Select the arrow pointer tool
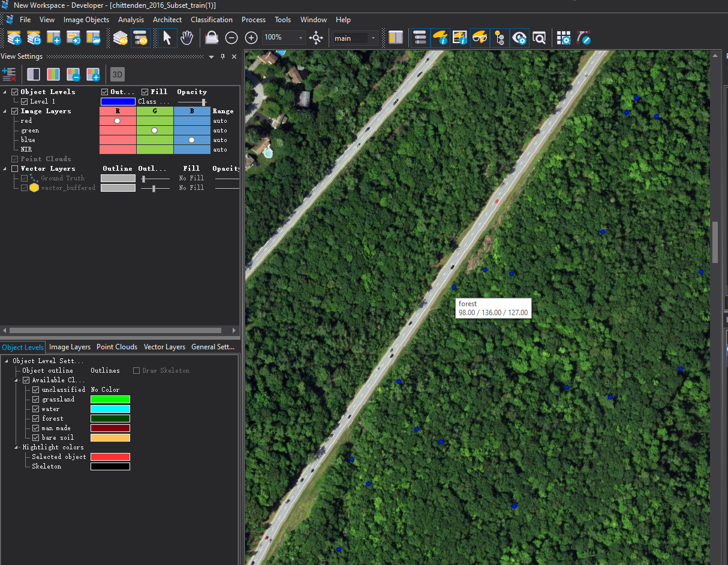 pyautogui.click(x=167, y=38)
